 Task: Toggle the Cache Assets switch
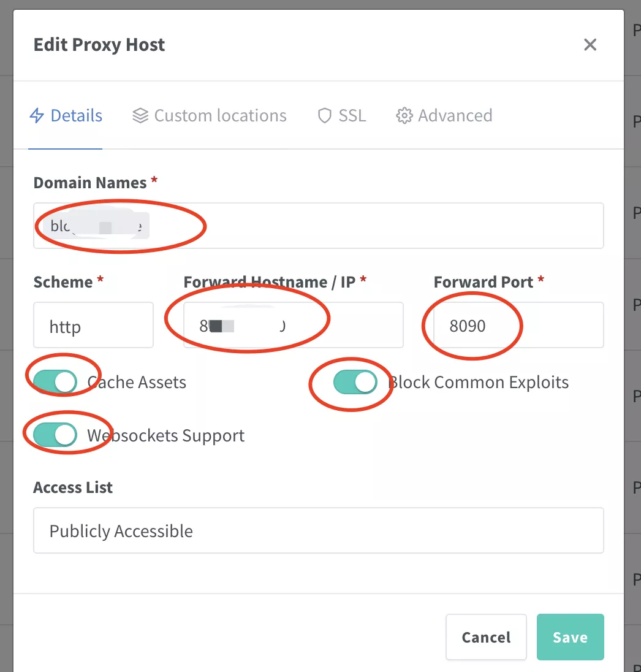(x=55, y=382)
